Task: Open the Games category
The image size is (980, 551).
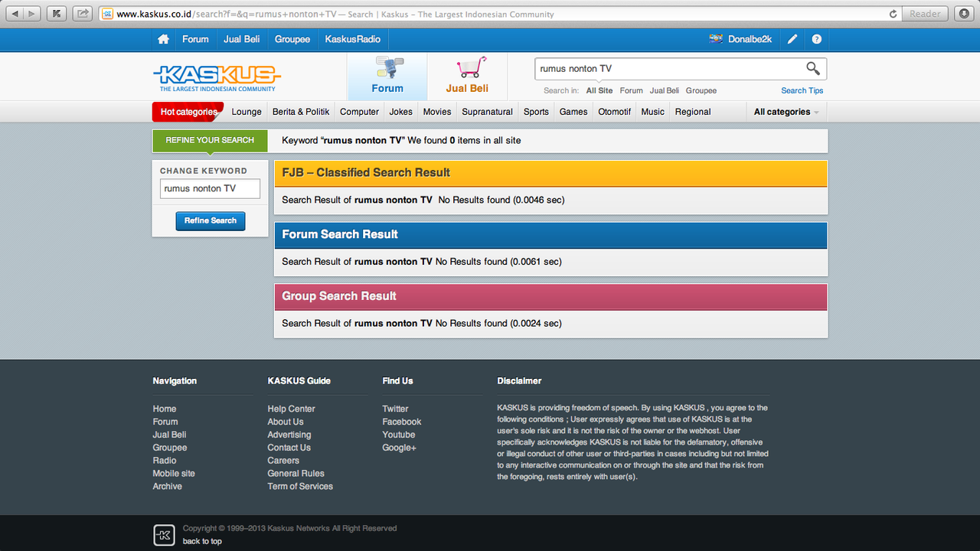Action: (x=573, y=112)
